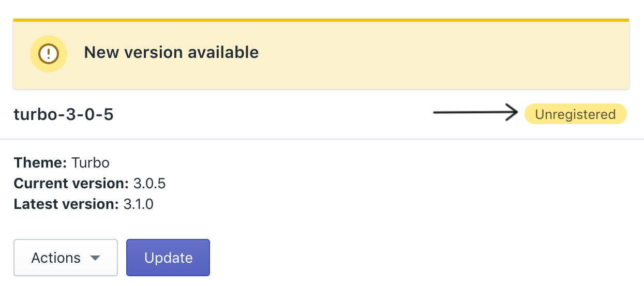
Task: Click the "Turbo" theme name value
Action: [91, 163]
